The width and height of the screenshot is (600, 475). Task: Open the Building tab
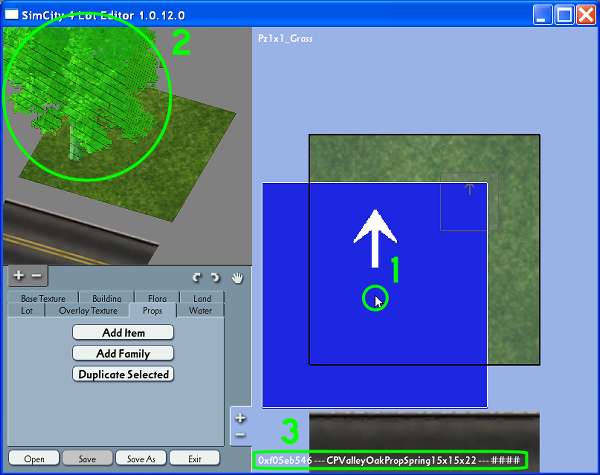pos(107,298)
